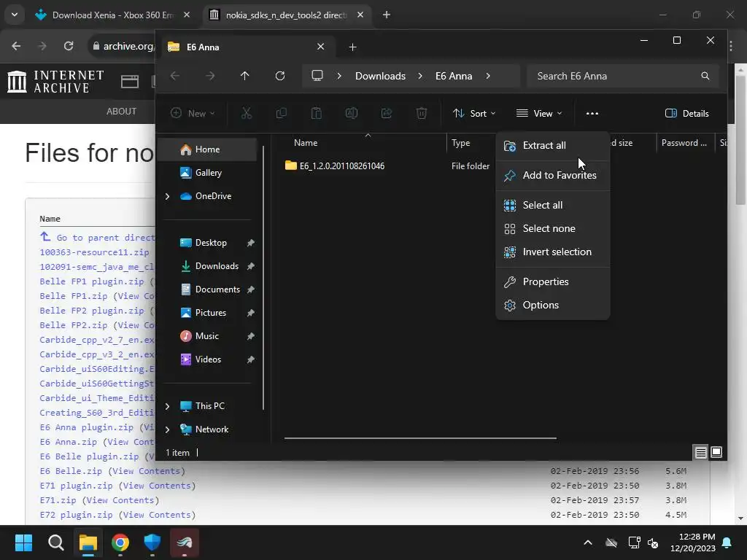This screenshot has width=747, height=560.
Task: Open the View dropdown
Action: [x=539, y=113]
